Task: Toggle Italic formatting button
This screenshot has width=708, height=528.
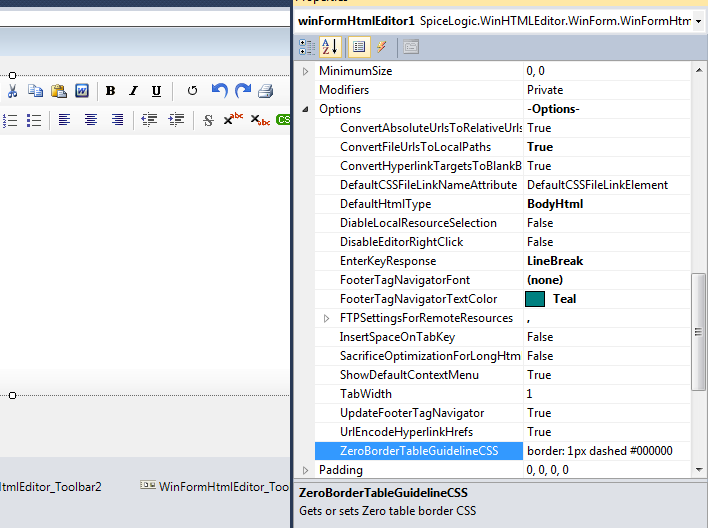Action: coord(133,91)
